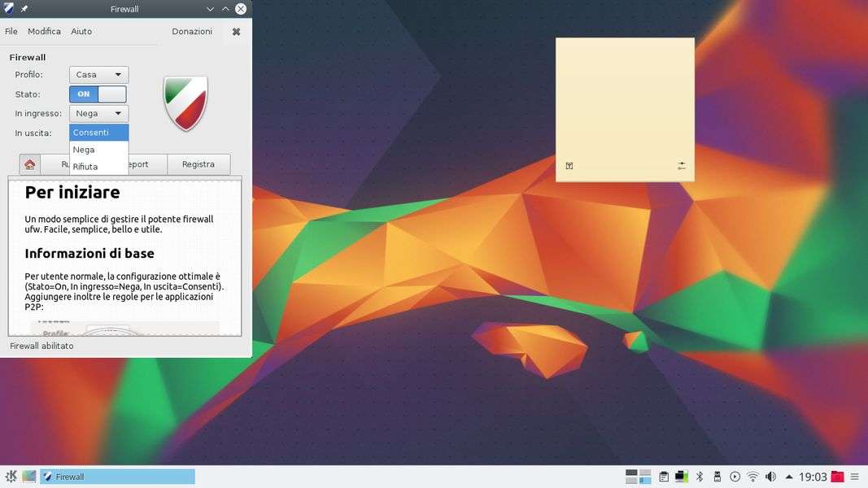This screenshot has width=868, height=488.
Task: Toggle the Stato firewall ON switch
Action: pos(98,94)
